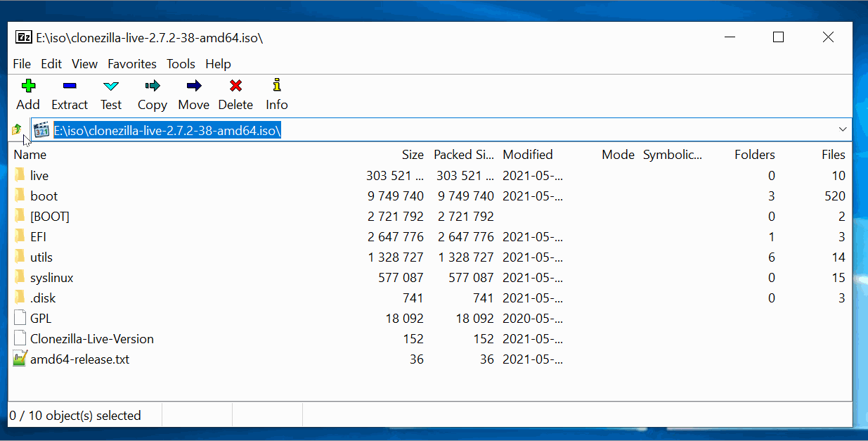The height and width of the screenshot is (441, 868).
Task: Maximize the 7-Zip window
Action: click(x=778, y=37)
